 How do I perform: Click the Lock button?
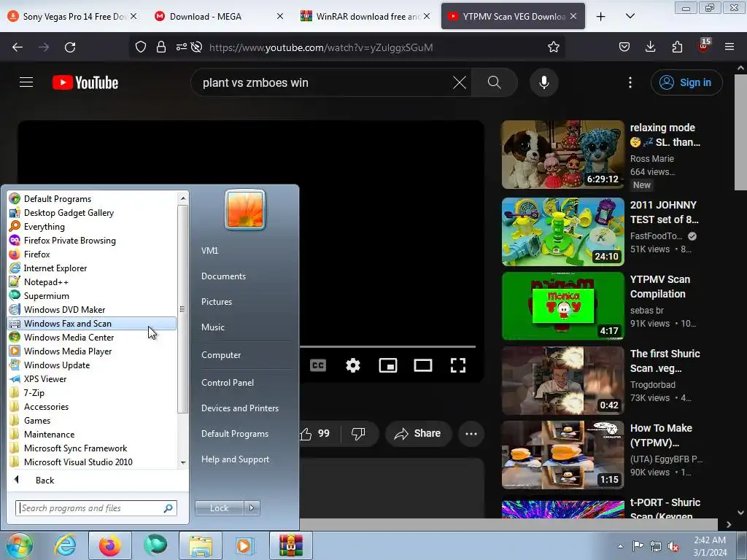[219, 508]
